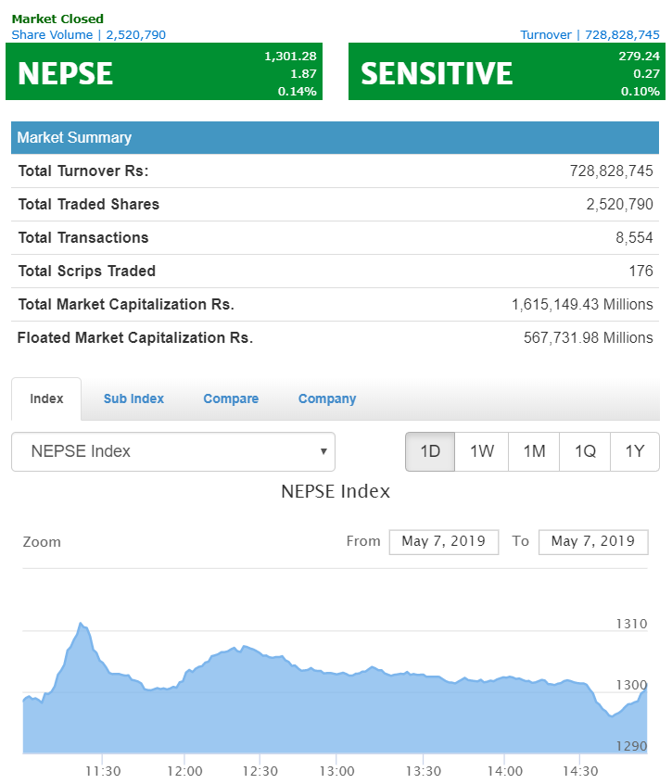Click the Total Market Capitalization Rs. label

126,305
